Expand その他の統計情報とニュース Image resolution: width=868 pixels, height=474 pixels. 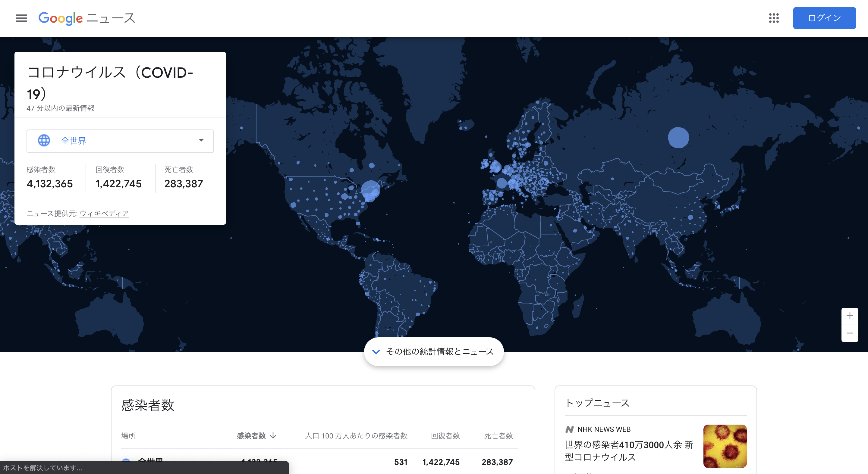(434, 351)
